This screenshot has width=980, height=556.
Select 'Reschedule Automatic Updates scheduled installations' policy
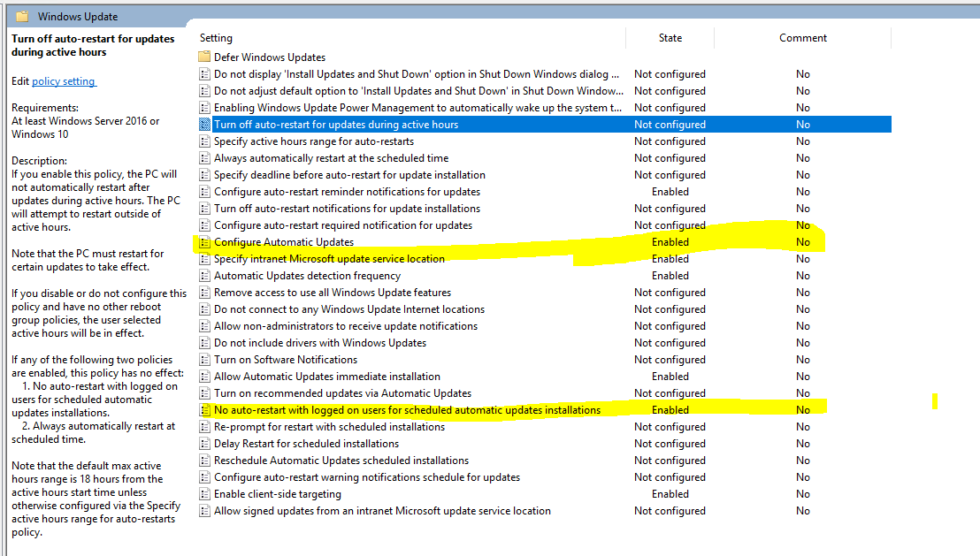(x=341, y=461)
